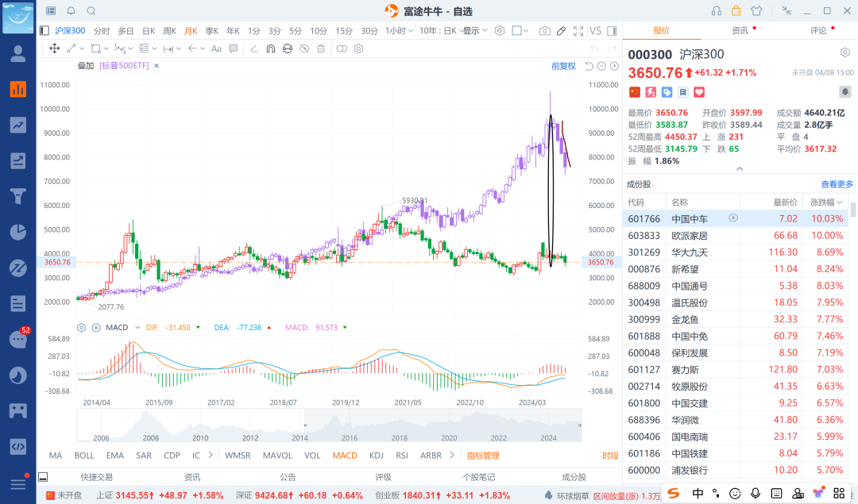Screen dimensions: 858x504
Task: Select the pencil drawing tool icon
Action: tap(562, 31)
